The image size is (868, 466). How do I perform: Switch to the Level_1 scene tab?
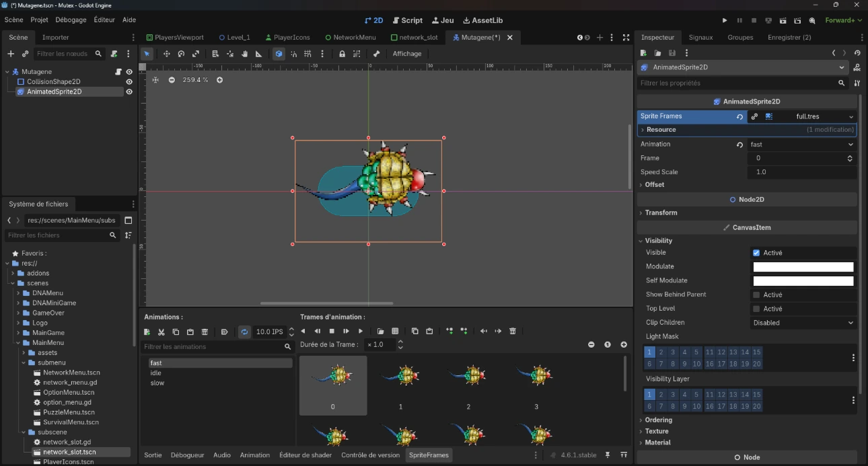pyautogui.click(x=234, y=38)
